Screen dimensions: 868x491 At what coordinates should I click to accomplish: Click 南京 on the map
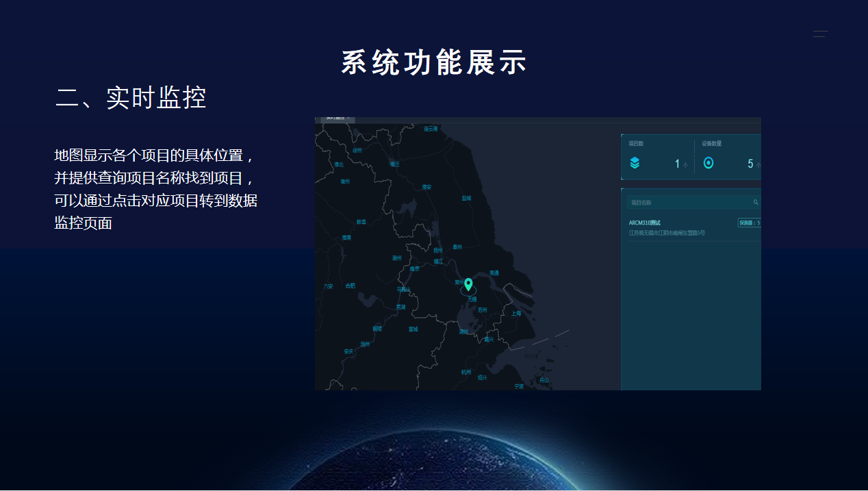pos(414,268)
